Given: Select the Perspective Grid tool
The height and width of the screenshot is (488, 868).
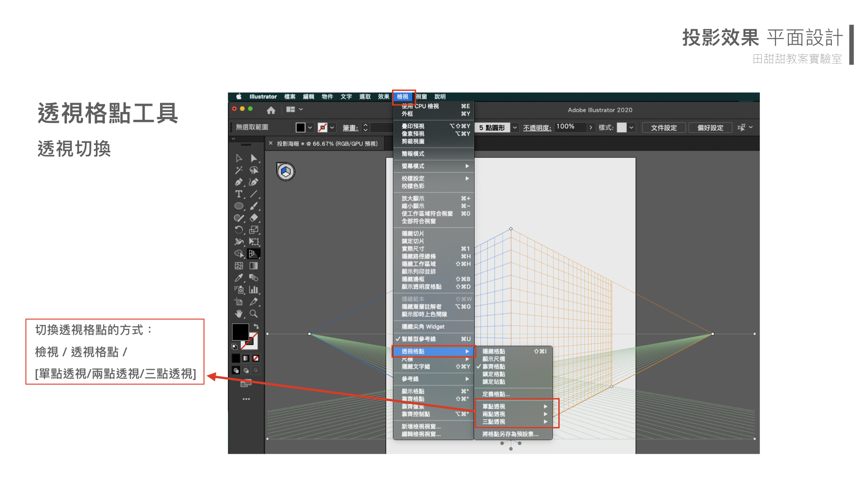Looking at the screenshot, I should 254,254.
